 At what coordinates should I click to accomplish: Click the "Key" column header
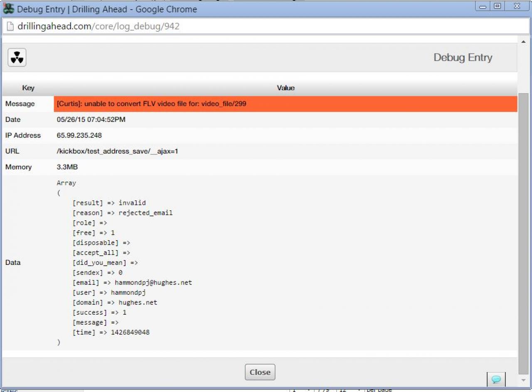pyautogui.click(x=28, y=88)
